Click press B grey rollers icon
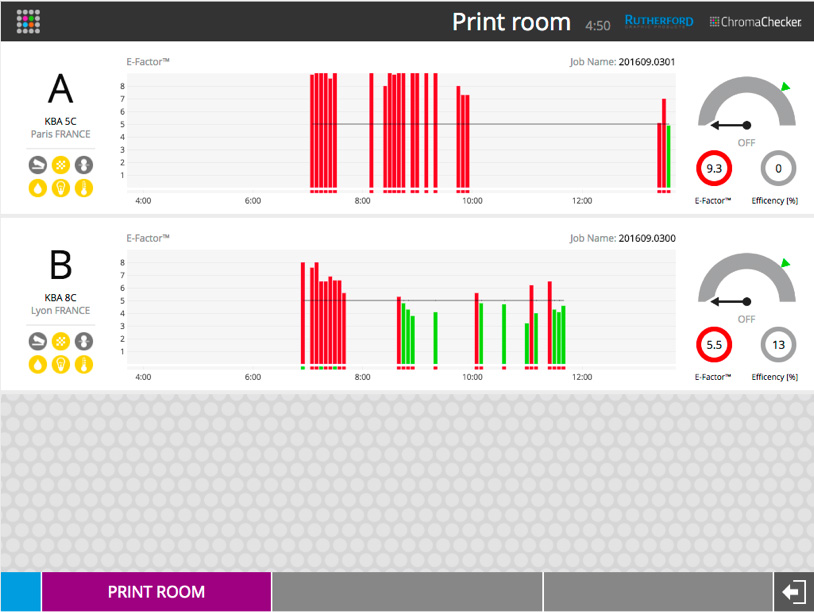This screenshot has height=612, width=814. click(84, 342)
